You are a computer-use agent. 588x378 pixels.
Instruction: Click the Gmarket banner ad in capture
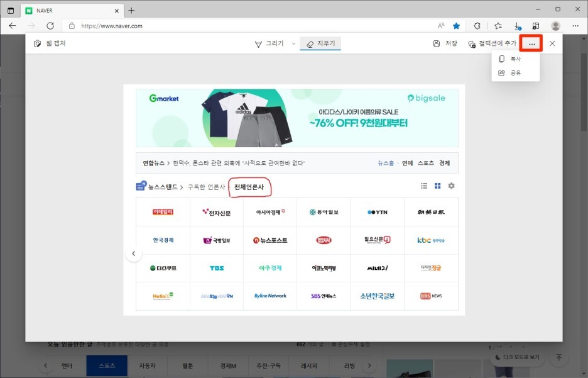297,118
